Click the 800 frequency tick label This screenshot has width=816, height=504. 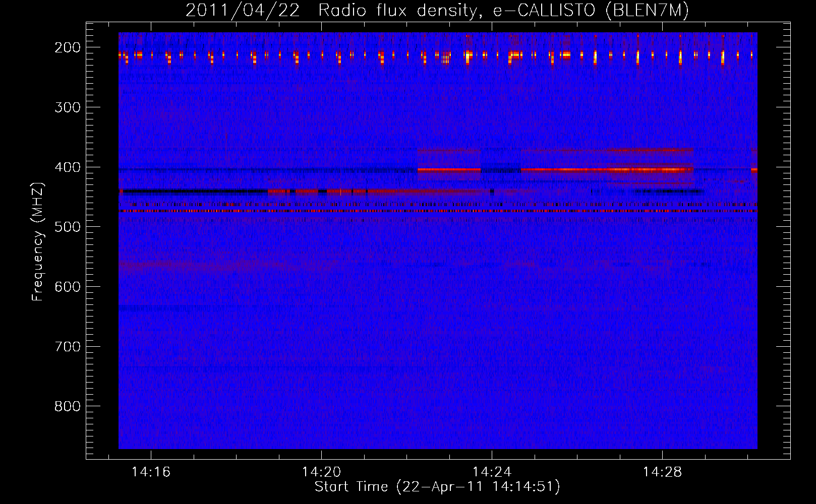(67, 406)
